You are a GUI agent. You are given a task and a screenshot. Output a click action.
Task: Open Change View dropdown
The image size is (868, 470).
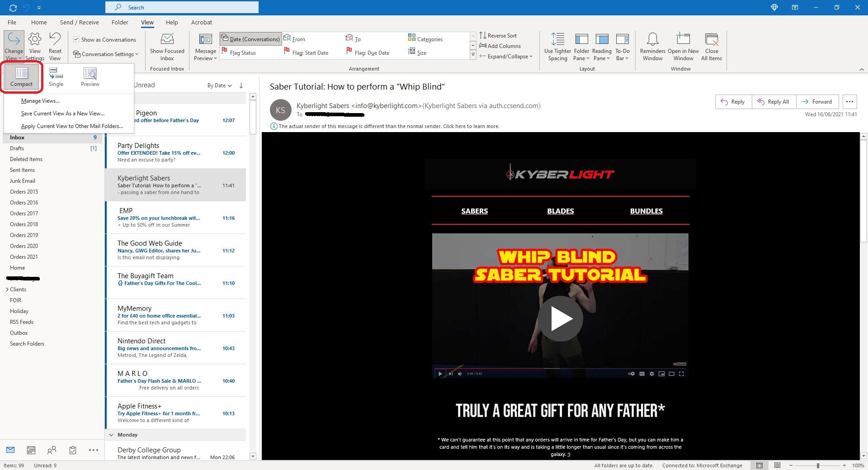tap(14, 46)
